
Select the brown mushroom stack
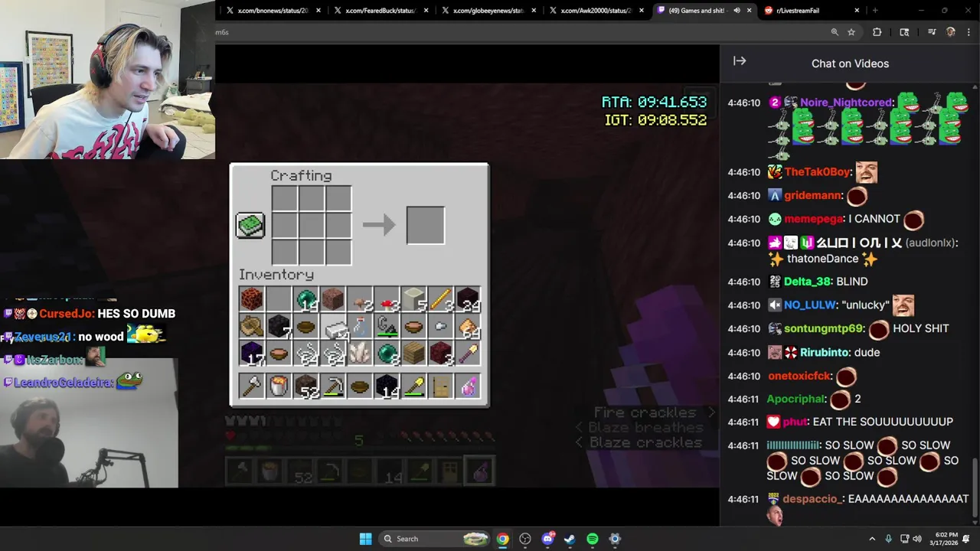(360, 298)
